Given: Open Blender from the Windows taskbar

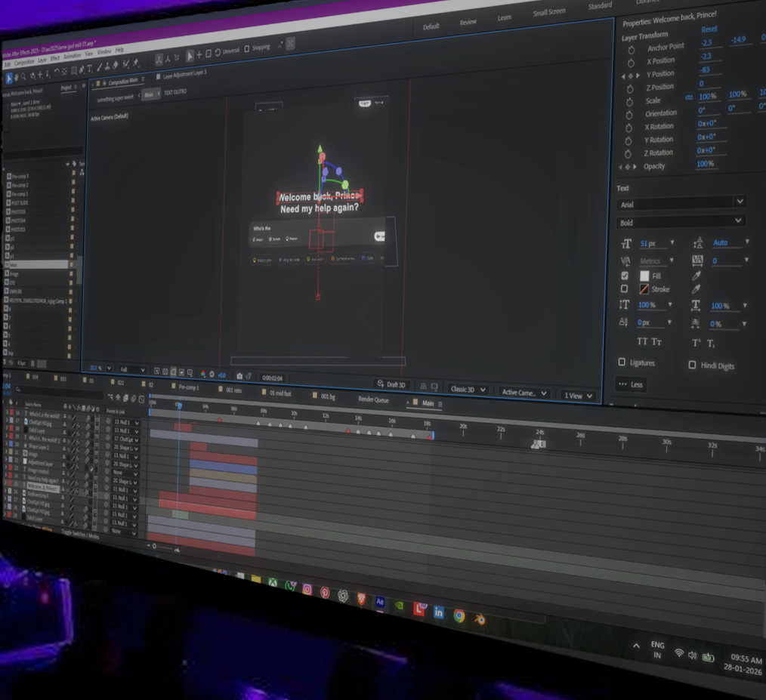Looking at the screenshot, I should (x=480, y=618).
